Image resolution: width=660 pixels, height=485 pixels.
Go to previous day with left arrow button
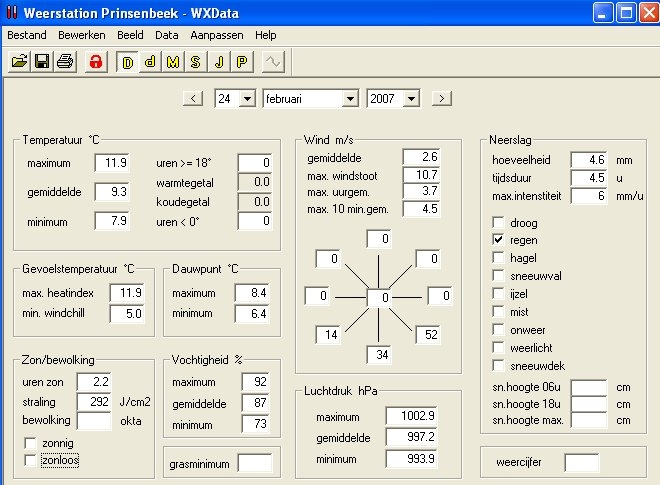[193, 99]
